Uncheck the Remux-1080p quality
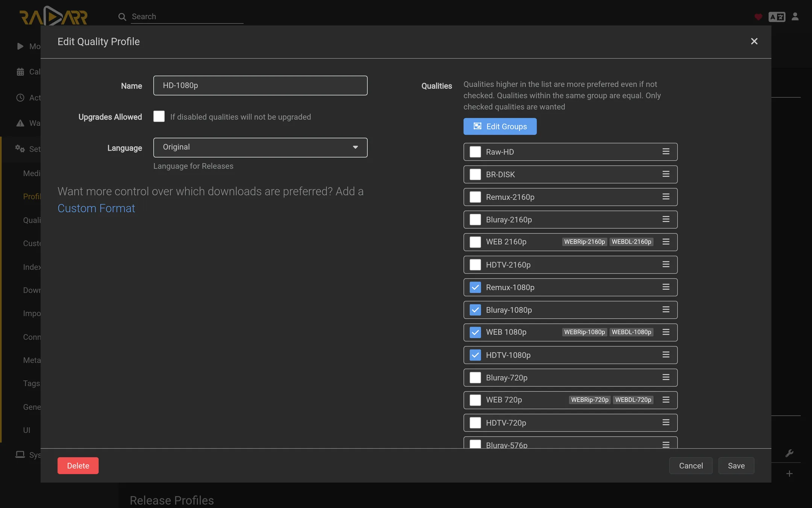The image size is (812, 508). (475, 287)
